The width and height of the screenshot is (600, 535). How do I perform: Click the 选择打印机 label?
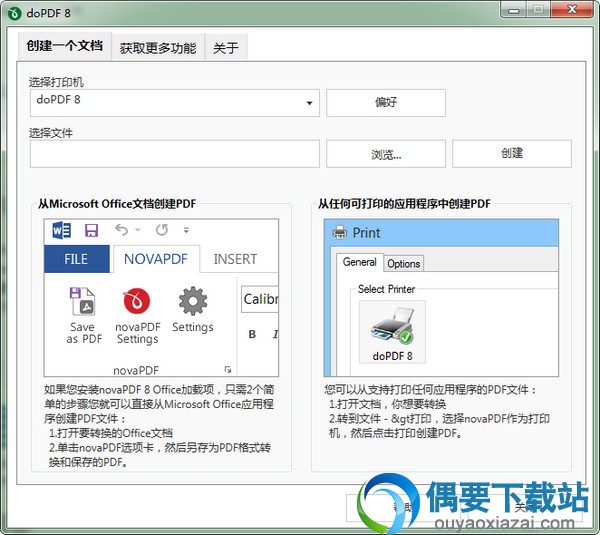pyautogui.click(x=56, y=82)
